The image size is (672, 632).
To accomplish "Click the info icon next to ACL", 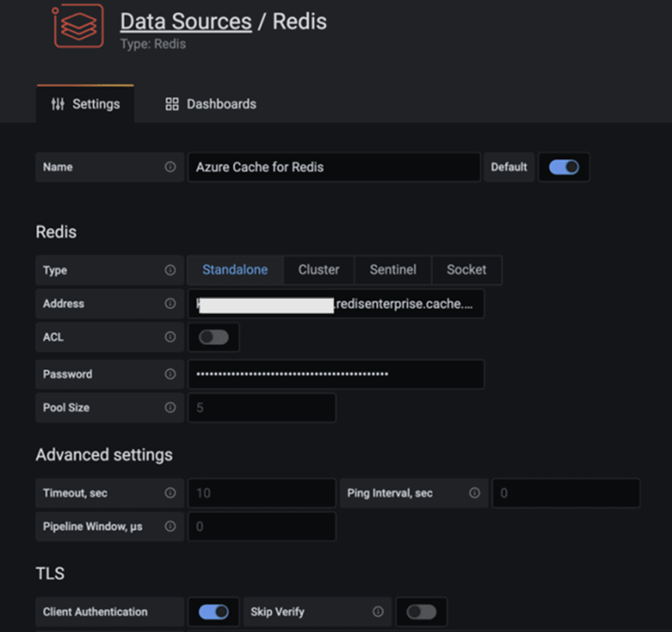I will (x=170, y=337).
